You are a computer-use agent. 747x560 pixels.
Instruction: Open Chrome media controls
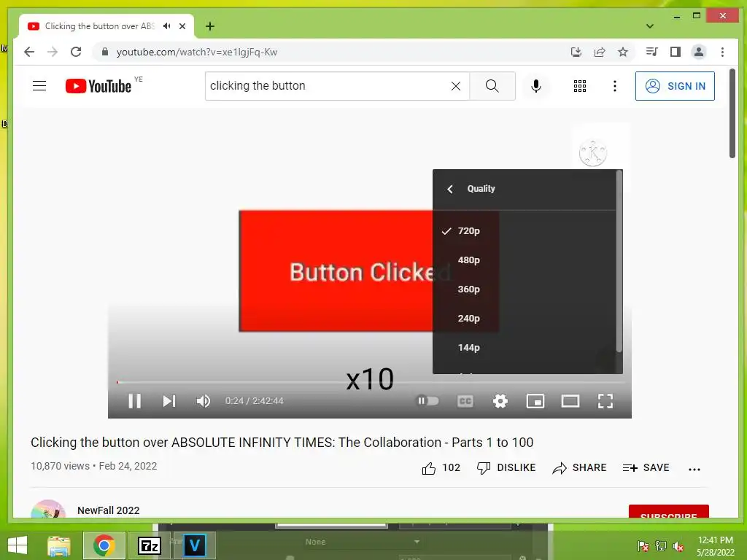click(x=651, y=52)
